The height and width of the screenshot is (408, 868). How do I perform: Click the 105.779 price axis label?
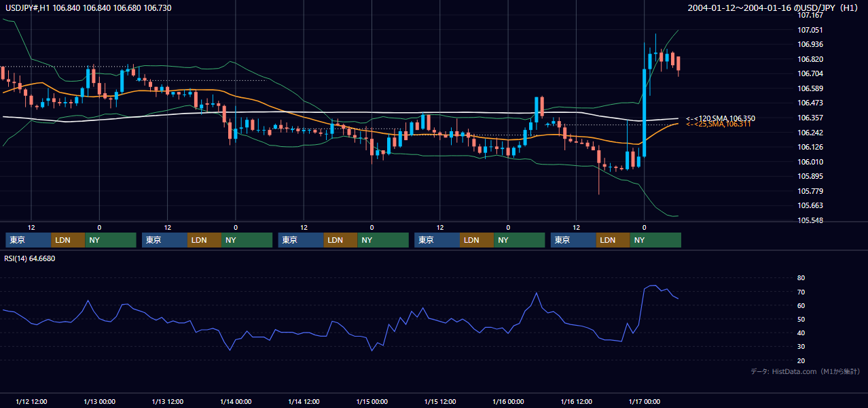(810, 191)
